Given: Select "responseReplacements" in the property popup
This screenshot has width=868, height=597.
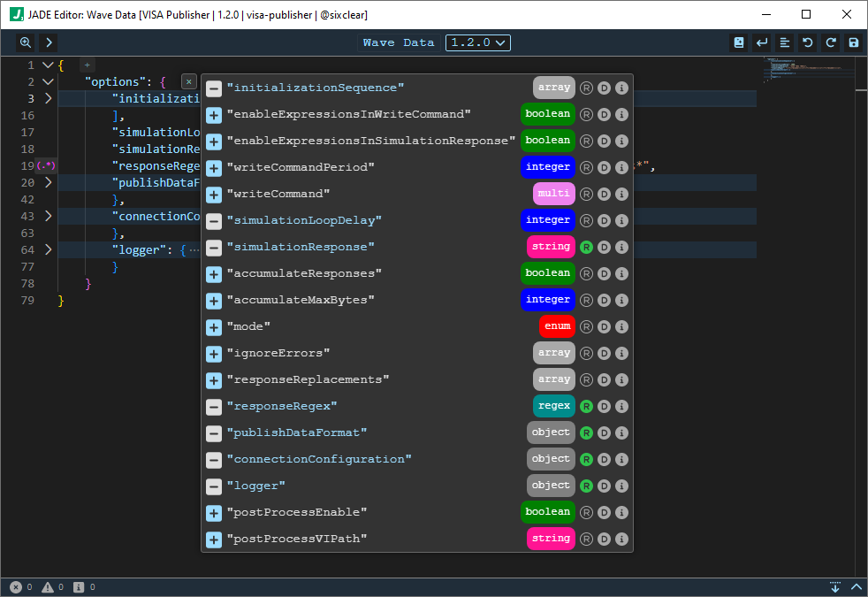Looking at the screenshot, I should pos(308,380).
